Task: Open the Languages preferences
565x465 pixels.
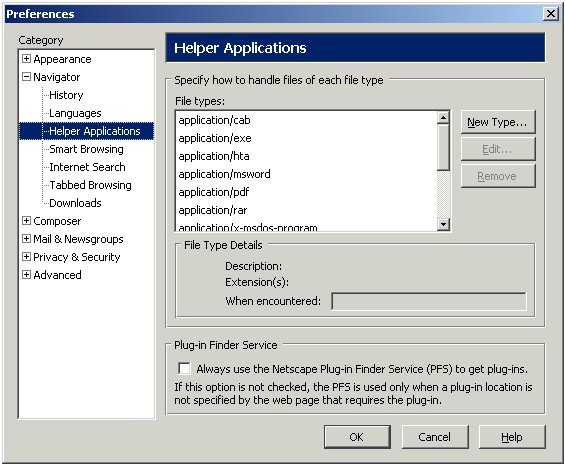Action: (75, 113)
